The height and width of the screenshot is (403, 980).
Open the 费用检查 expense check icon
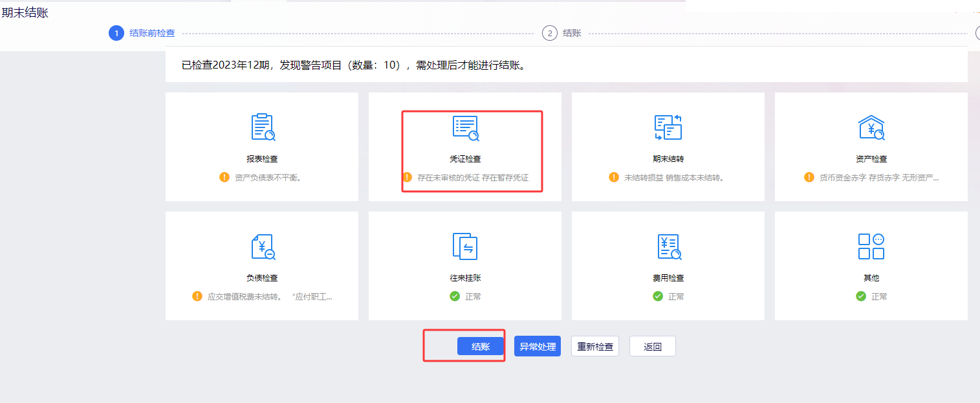click(669, 246)
